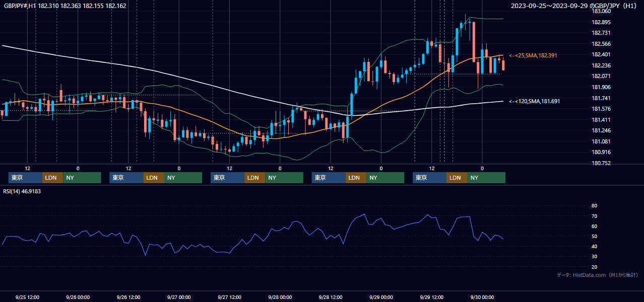Screen dimensions: 644x302
Task: Click the GBPJPY#,H1 price header text
Action: [x=65, y=6]
